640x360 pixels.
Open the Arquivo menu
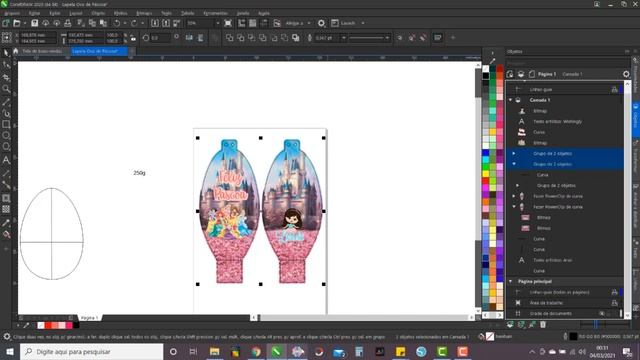(11, 13)
